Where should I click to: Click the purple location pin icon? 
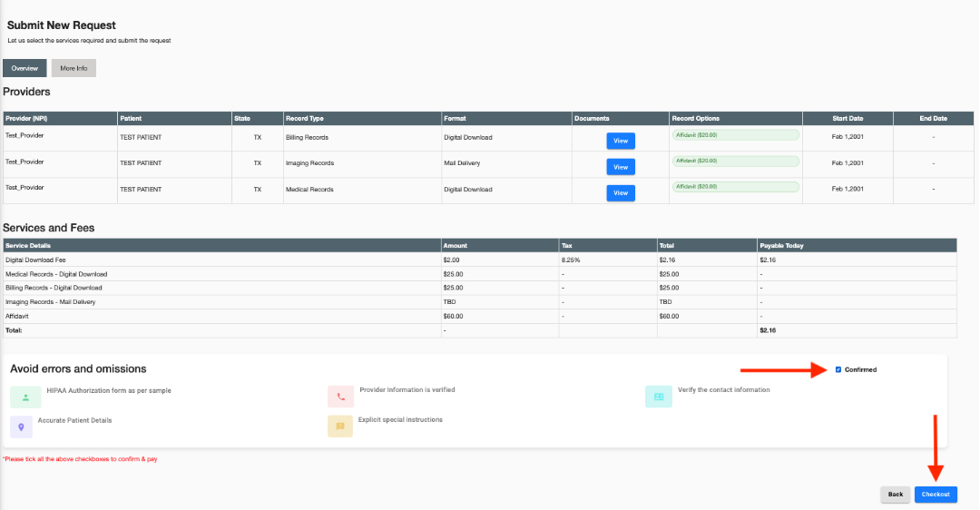(21, 427)
